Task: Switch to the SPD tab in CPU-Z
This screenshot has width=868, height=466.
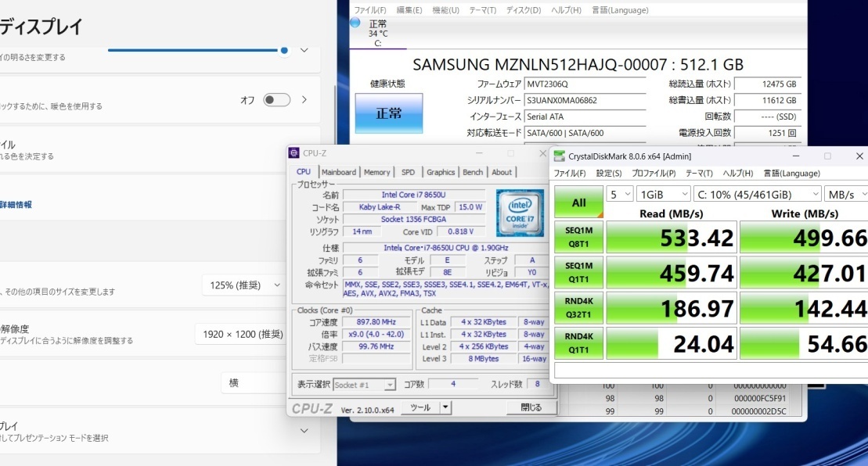Action: tap(408, 172)
